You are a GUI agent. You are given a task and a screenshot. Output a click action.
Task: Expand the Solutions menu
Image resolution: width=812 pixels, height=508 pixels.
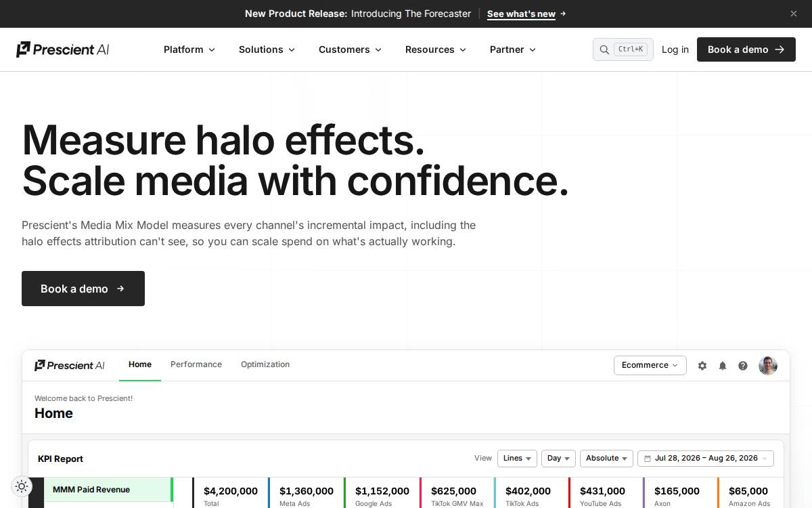(x=267, y=49)
